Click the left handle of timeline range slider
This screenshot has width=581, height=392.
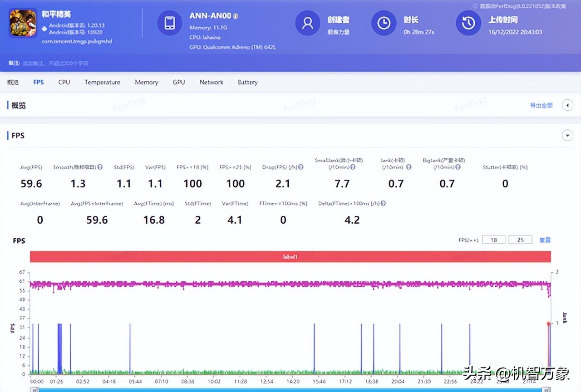pyautogui.click(x=34, y=389)
